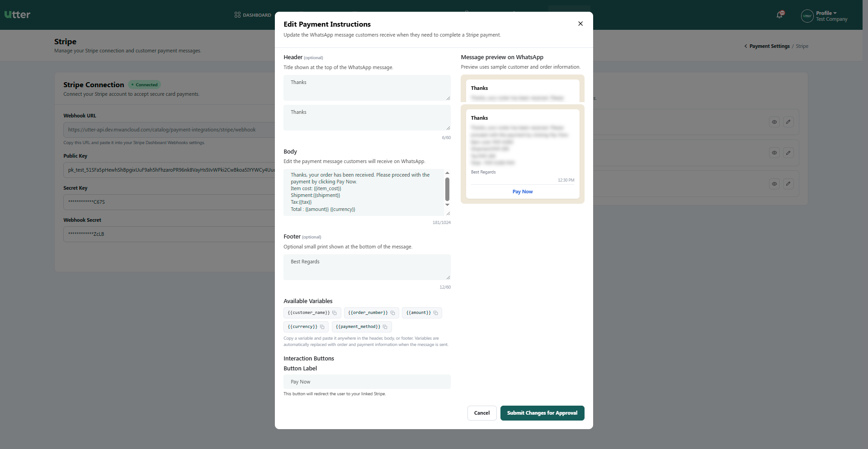The image size is (868, 449).
Task: Click the Utter logo in the top bar
Action: (17, 14)
